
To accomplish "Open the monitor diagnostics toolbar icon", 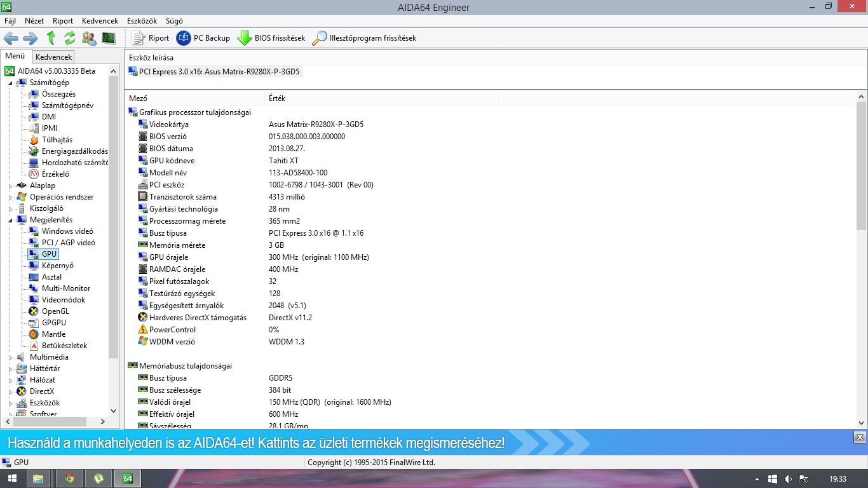I will click(x=109, y=38).
